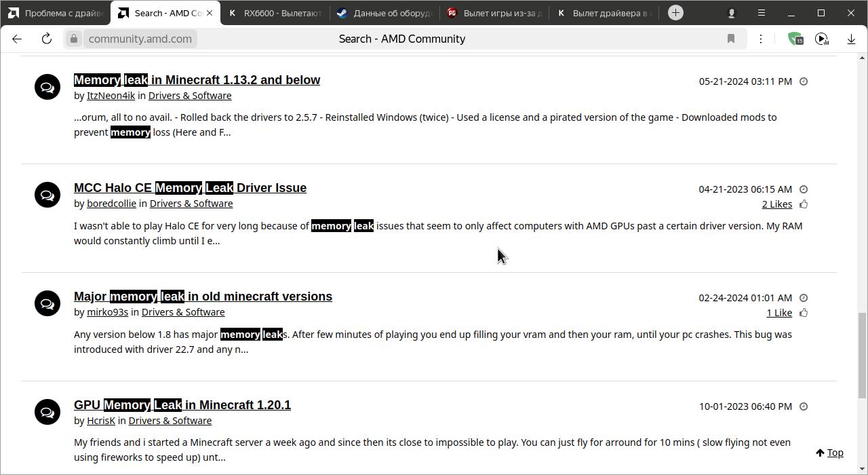Jump to page top with Top button
868x475 pixels.
(x=830, y=453)
